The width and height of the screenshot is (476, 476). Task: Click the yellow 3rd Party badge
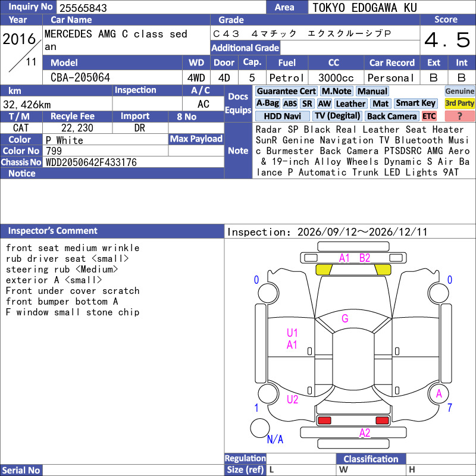tap(459, 103)
